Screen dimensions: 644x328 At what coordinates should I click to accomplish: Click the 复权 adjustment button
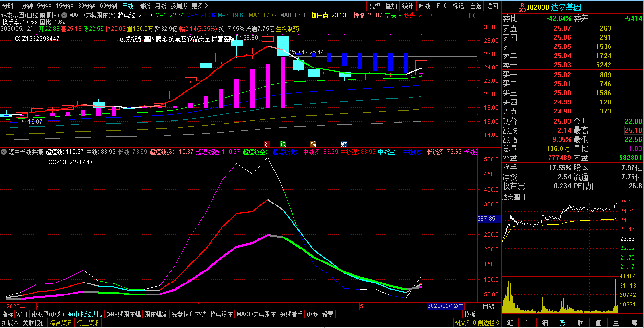[x=375, y=6]
